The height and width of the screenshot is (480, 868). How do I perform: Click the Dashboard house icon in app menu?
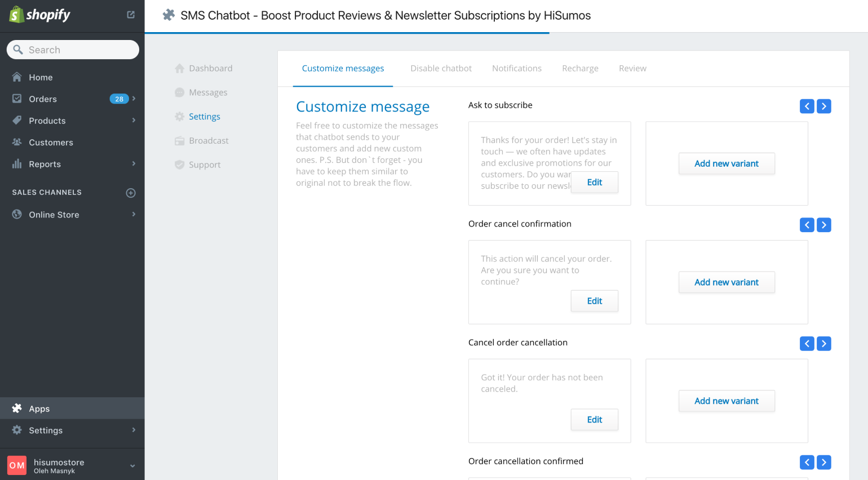pos(179,68)
